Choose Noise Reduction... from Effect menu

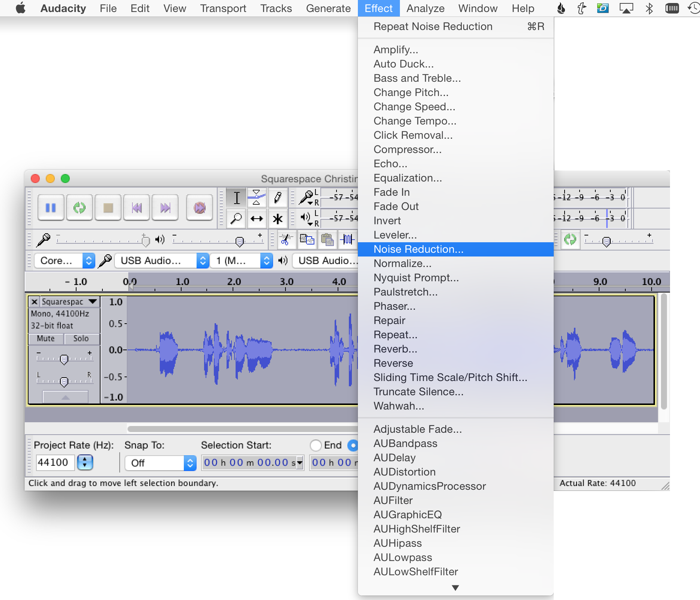(456, 249)
